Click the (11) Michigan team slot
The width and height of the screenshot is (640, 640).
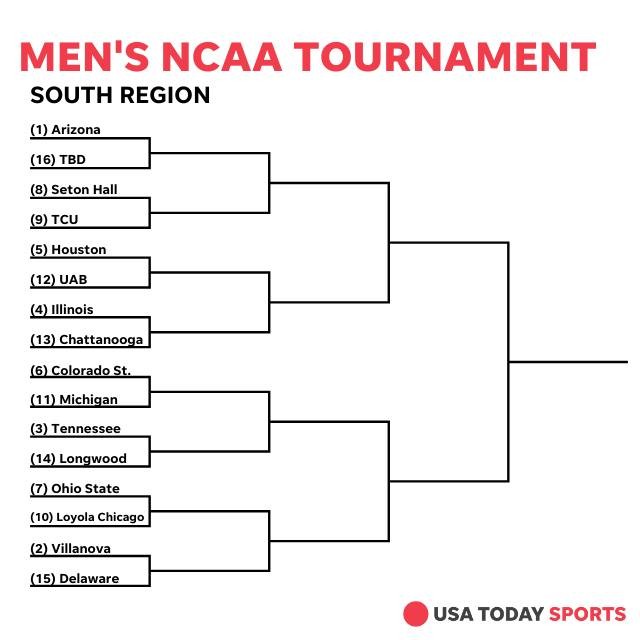74,399
